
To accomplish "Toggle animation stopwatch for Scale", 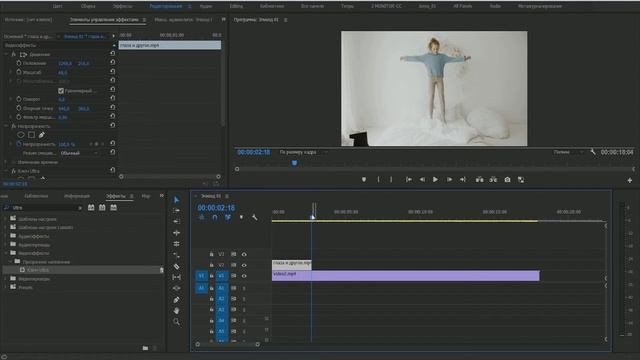I will [x=19, y=72].
